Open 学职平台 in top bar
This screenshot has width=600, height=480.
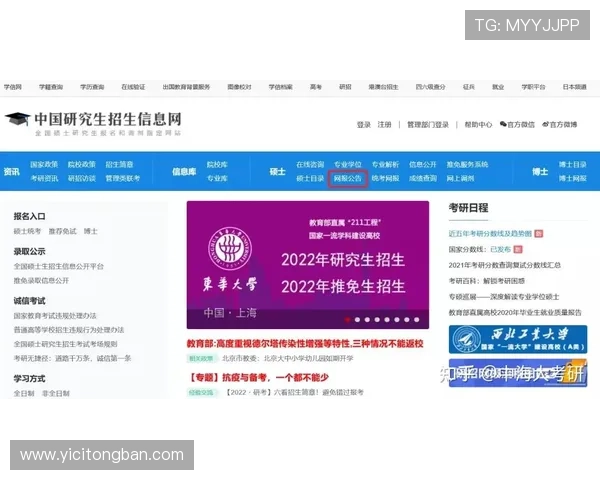533,87
